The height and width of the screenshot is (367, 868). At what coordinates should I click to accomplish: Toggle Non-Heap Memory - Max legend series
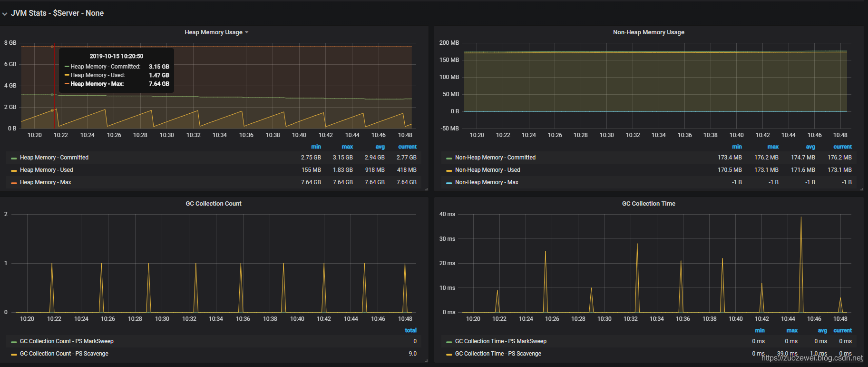pyautogui.click(x=487, y=182)
